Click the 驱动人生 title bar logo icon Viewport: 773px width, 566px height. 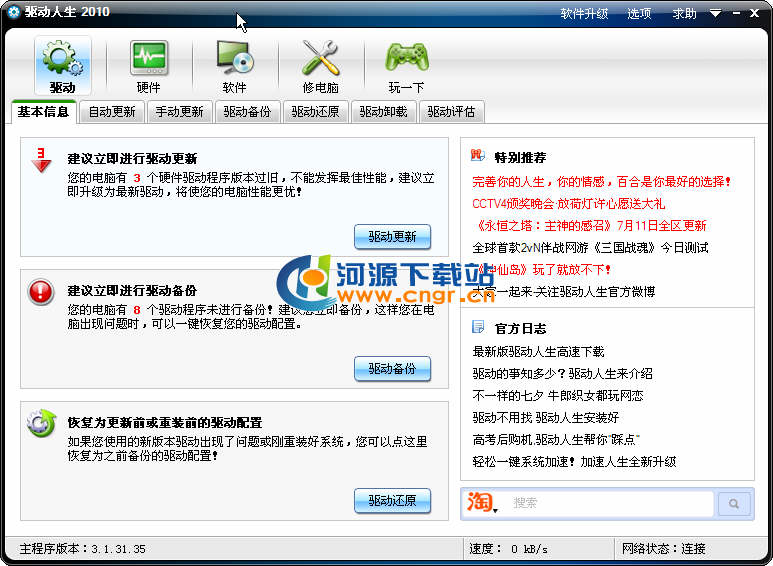pos(13,12)
